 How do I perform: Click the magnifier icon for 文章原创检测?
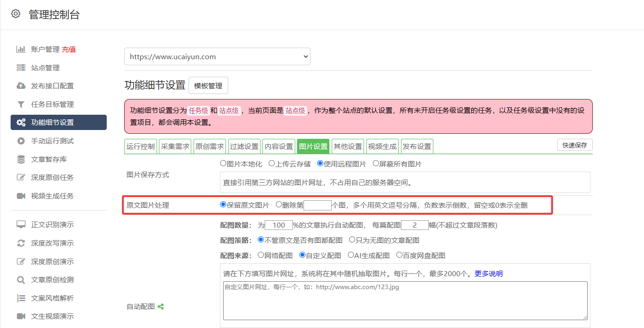click(21, 280)
